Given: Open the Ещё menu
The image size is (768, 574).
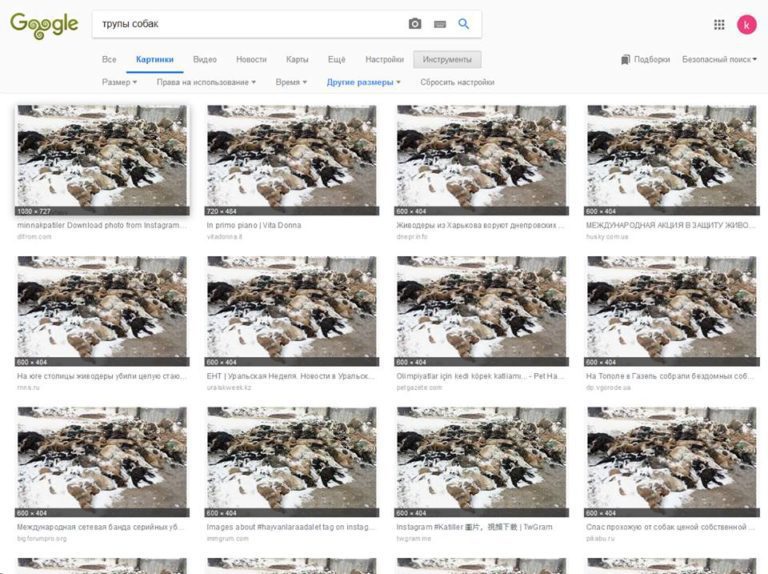Looking at the screenshot, I should [x=336, y=59].
